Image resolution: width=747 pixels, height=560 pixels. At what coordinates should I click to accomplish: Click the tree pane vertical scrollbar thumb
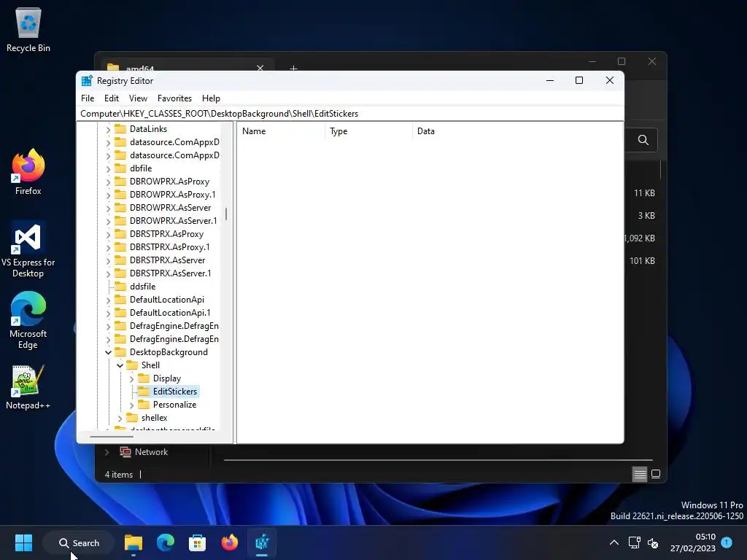tap(226, 214)
